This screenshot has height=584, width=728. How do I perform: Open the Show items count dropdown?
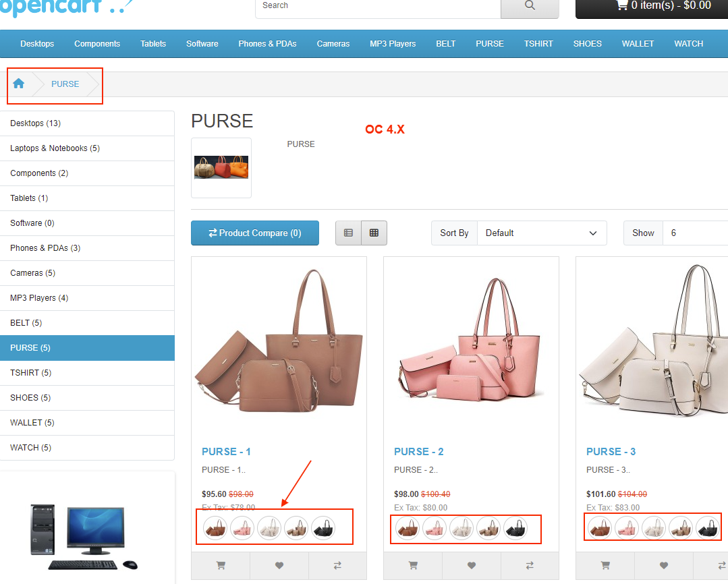(x=695, y=233)
